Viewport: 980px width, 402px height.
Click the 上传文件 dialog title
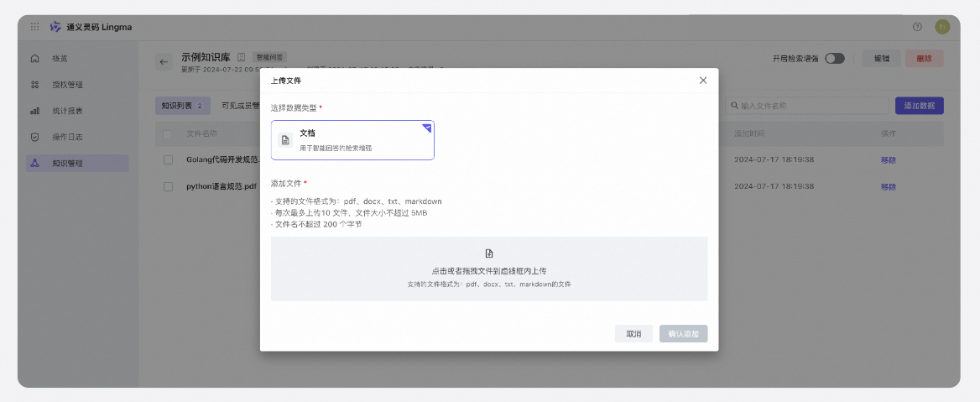(x=285, y=81)
